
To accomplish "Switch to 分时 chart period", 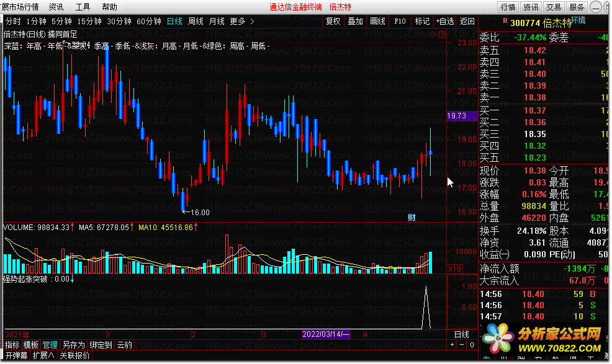I will click(13, 22).
